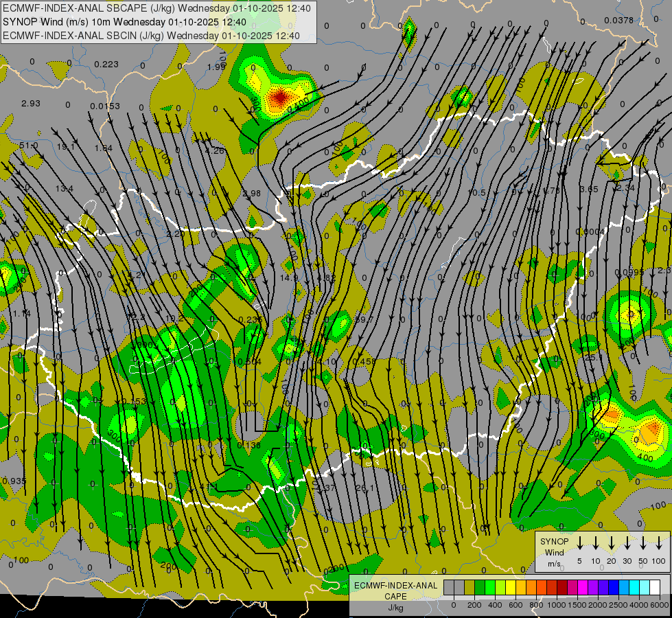Pick the yellow 600 J/kg legend swatch

point(511,588)
